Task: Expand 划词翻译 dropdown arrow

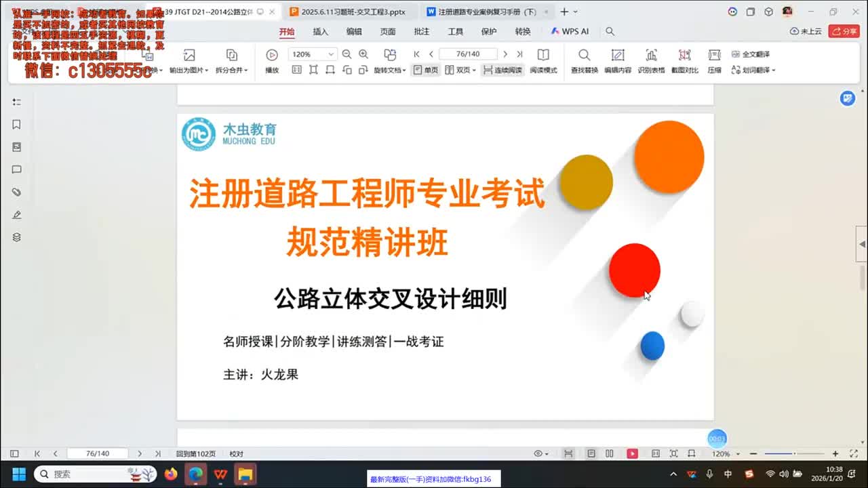Action: click(773, 70)
